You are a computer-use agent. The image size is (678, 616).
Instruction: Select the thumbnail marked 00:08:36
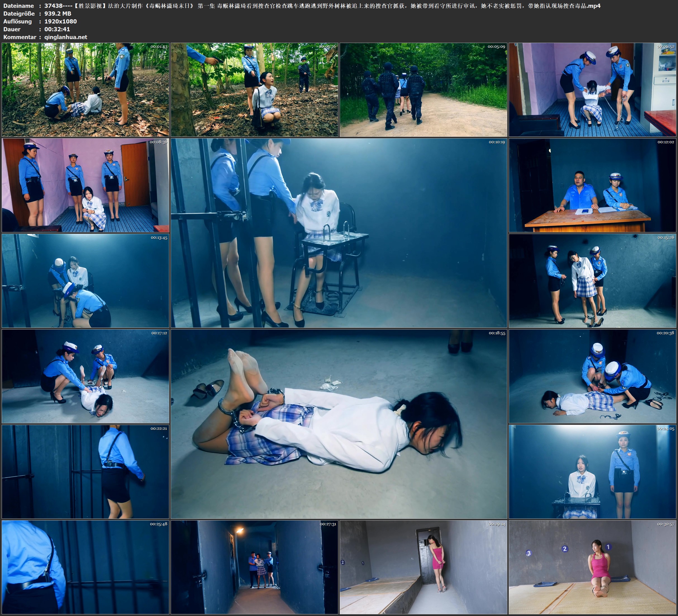pyautogui.click(x=85, y=185)
